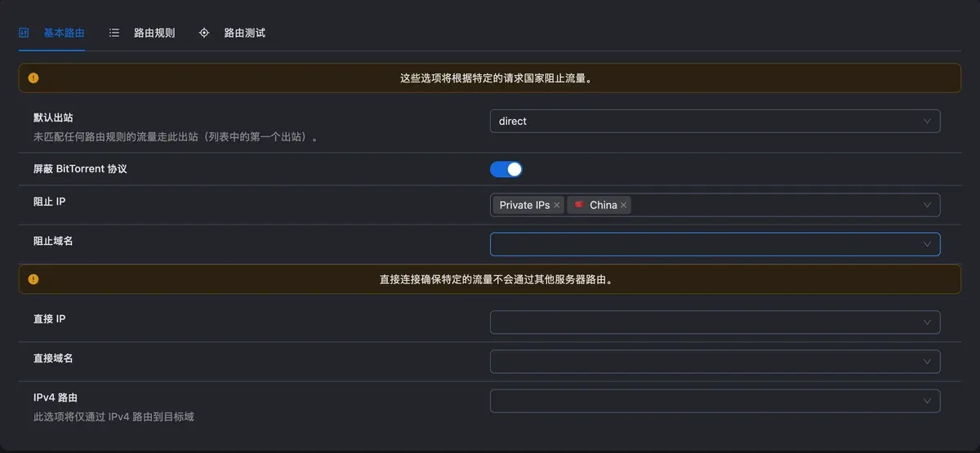Click the 直接域名 label
This screenshot has height=453, width=980.
pyautogui.click(x=53, y=358)
